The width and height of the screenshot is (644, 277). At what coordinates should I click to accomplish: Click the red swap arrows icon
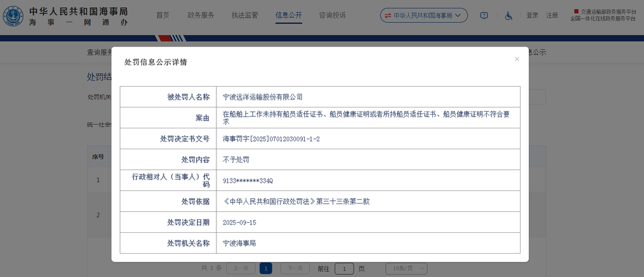[x=388, y=16]
